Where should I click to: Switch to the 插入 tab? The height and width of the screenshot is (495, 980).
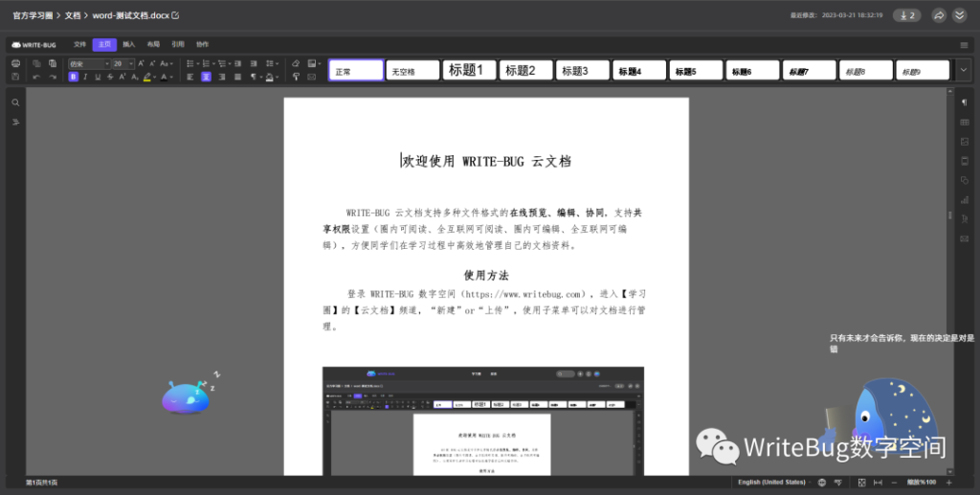point(129,44)
